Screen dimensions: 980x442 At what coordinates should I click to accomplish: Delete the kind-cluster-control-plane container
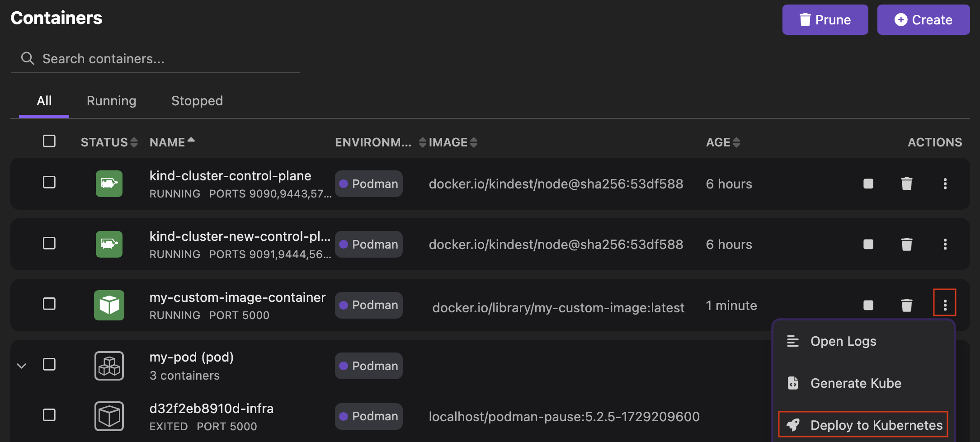coord(907,183)
